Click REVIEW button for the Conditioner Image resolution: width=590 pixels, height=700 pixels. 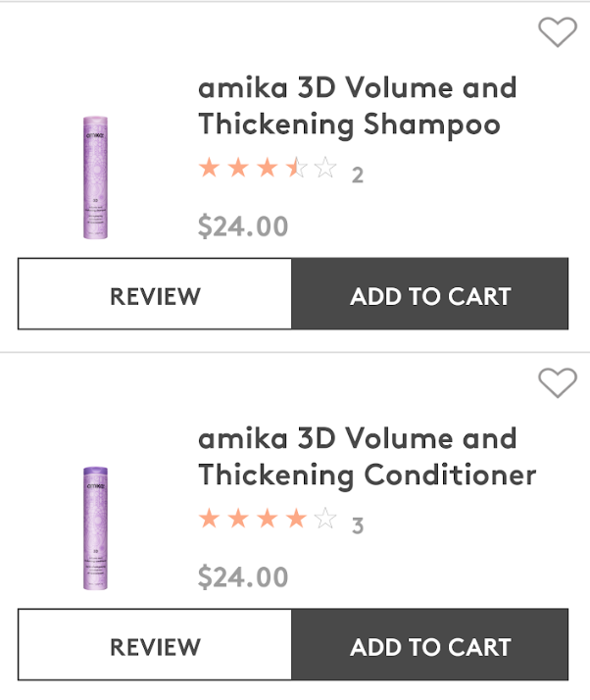(x=155, y=645)
